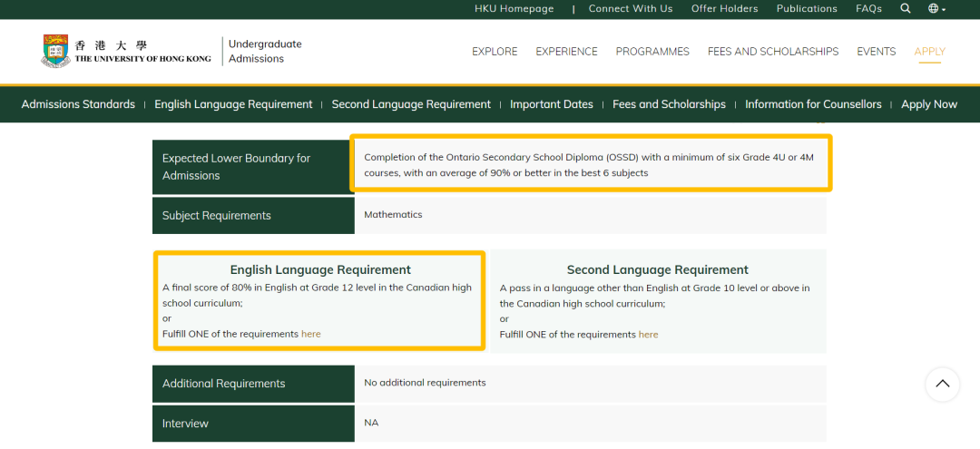Open Fees and Scholarships in green bar
Viewport: 980px width, 449px height.
pos(669,104)
